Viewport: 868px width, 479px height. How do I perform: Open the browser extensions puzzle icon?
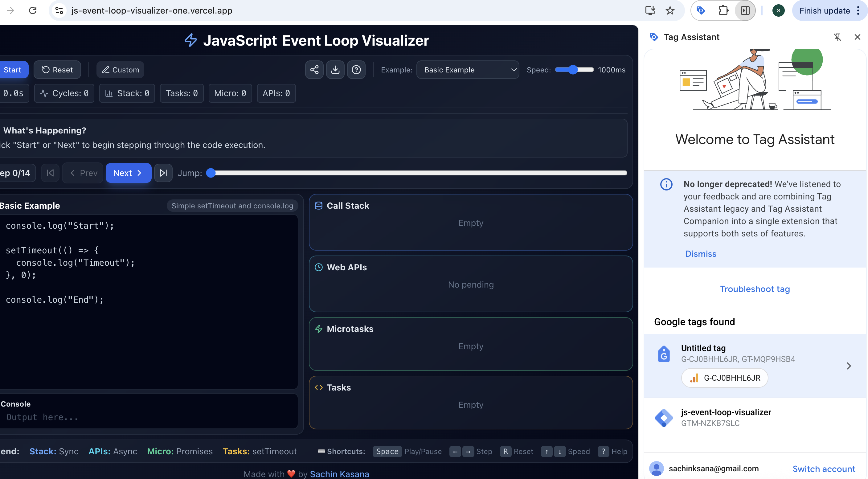coord(723,10)
